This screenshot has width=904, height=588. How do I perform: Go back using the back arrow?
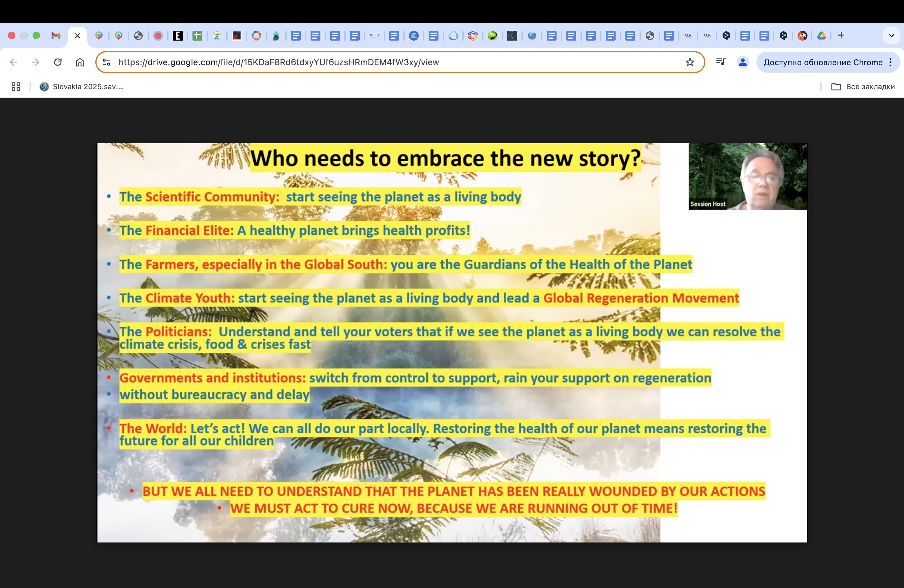coord(14,62)
